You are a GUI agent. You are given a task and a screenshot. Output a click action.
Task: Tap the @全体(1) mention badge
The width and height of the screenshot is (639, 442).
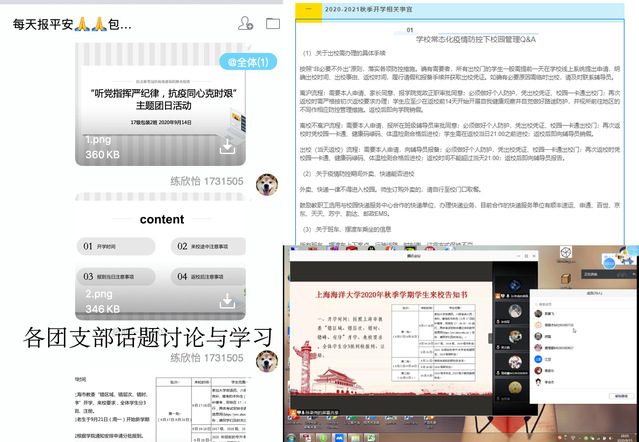point(249,62)
